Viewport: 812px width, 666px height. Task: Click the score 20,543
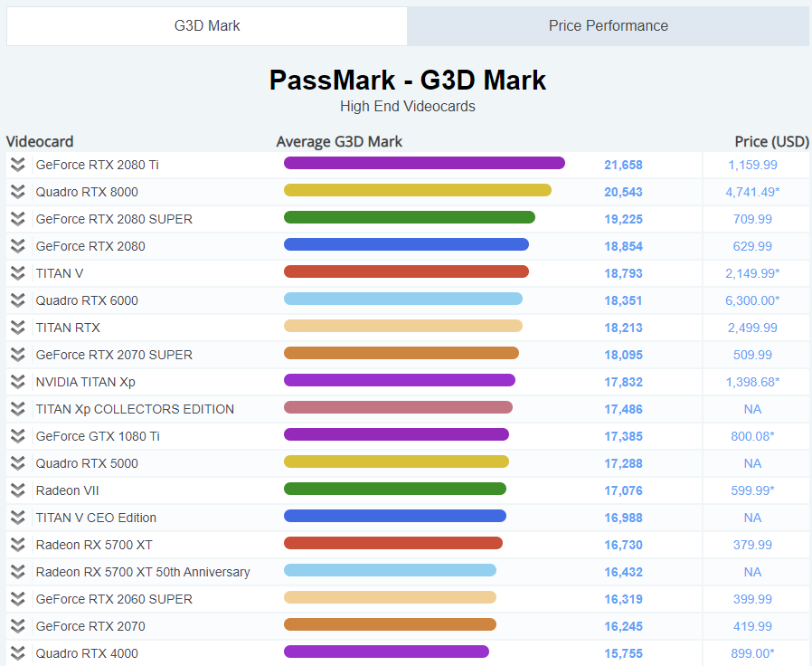(x=623, y=192)
